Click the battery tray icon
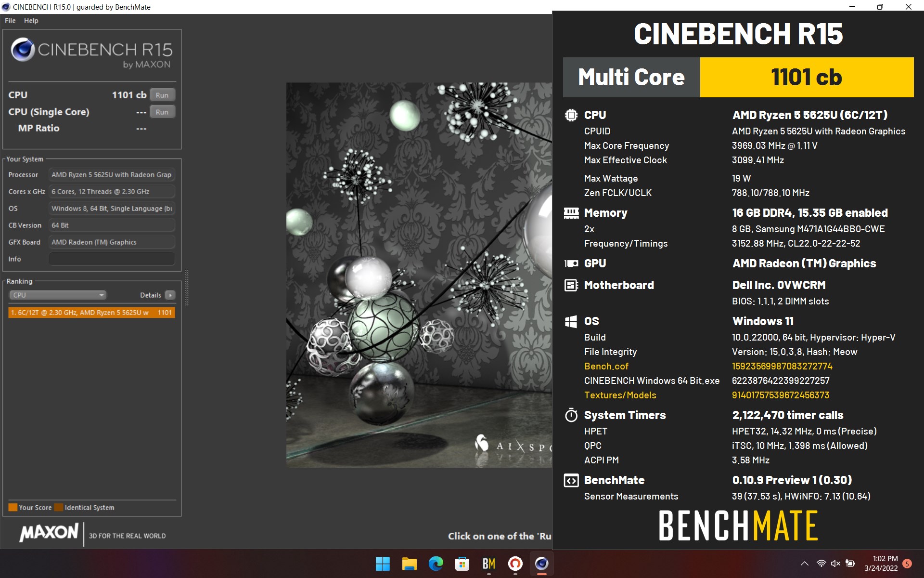 [850, 564]
